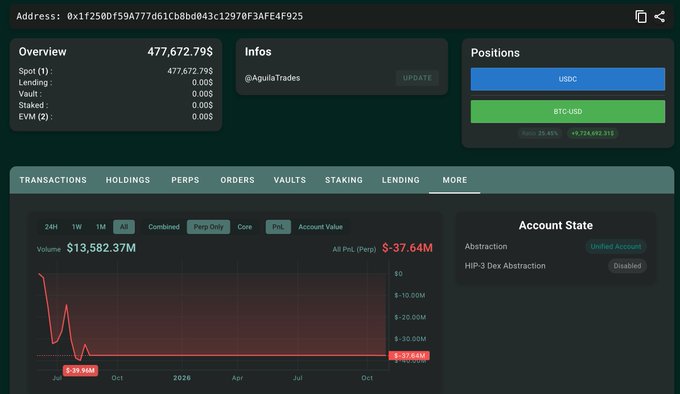The image size is (680, 394).
Task: Show the Account Value chart
Action: coord(320,227)
